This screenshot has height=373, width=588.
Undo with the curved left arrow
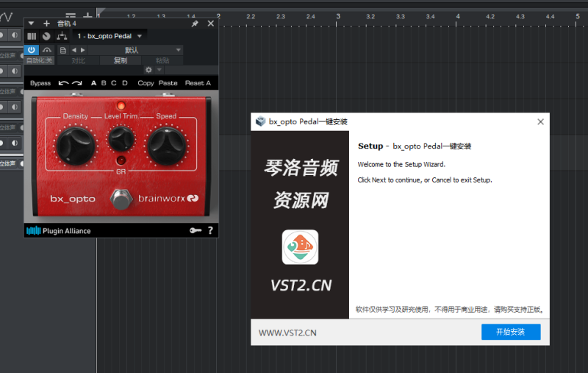pyautogui.click(x=63, y=83)
